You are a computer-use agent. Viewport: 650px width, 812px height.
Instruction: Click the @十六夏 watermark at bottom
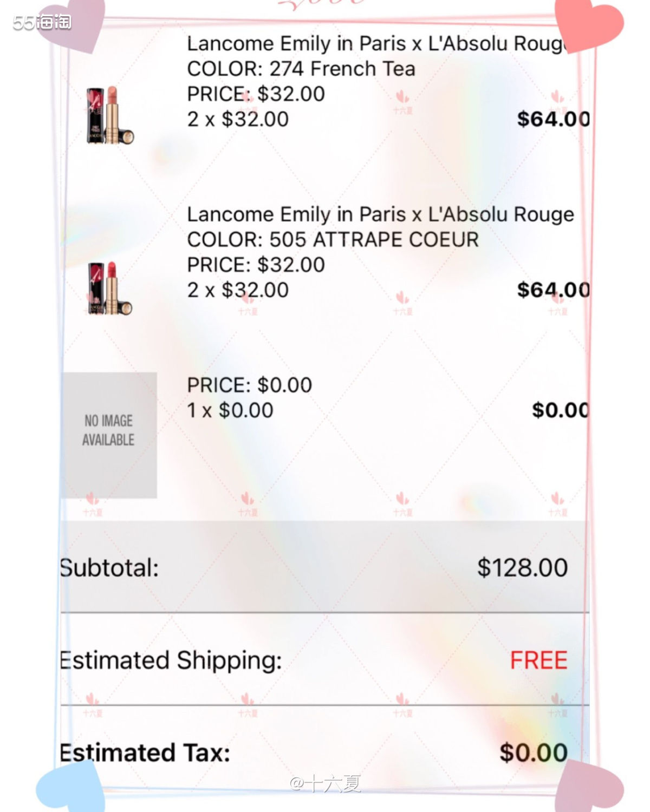click(x=326, y=783)
